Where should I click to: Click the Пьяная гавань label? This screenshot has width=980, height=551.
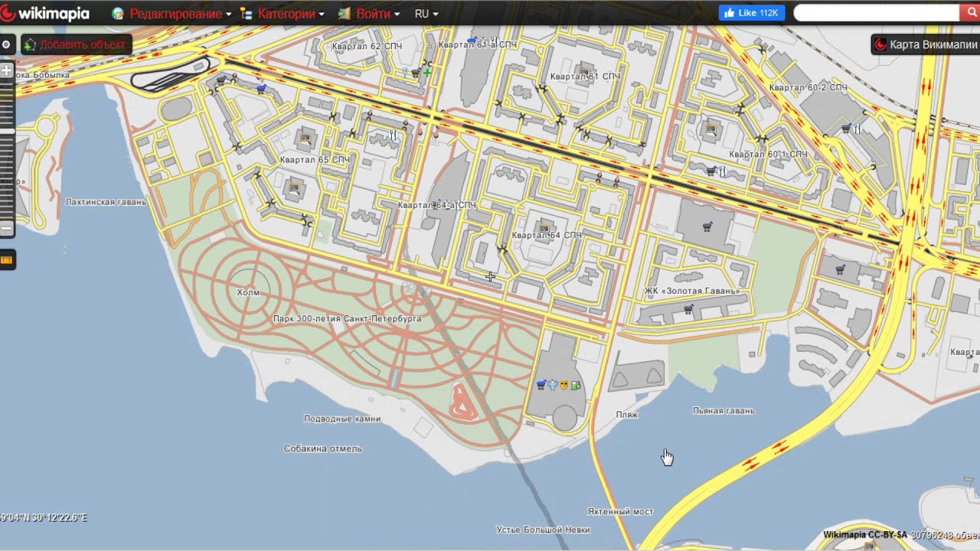(x=724, y=411)
